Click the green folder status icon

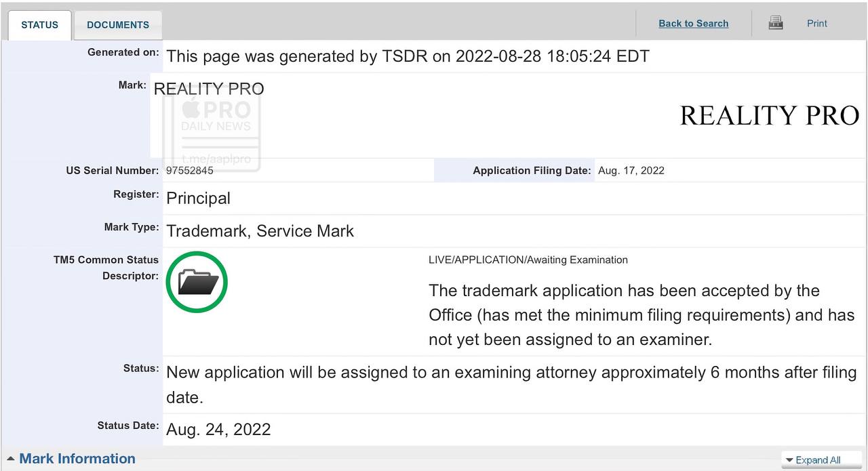click(x=197, y=282)
